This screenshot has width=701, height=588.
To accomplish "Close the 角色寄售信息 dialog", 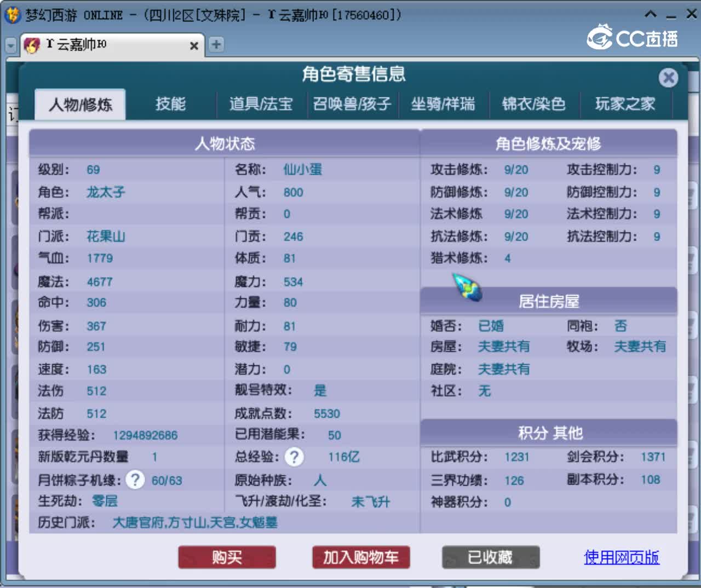I will [668, 78].
